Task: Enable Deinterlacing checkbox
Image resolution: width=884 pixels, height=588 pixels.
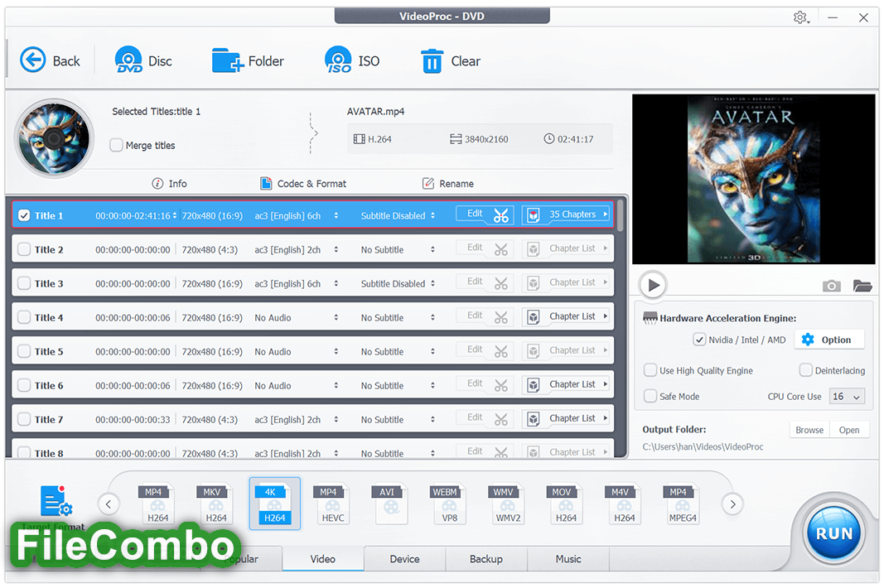Action: tap(805, 370)
